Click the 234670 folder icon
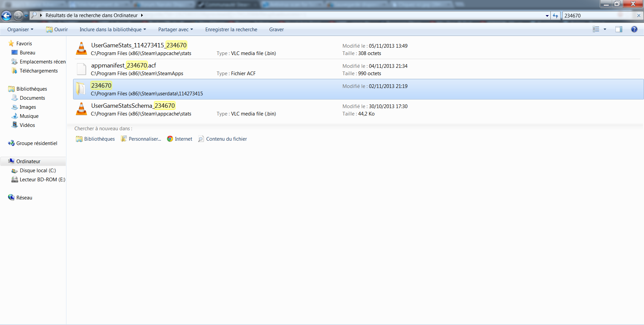Image resolution: width=644 pixels, height=325 pixels. (x=81, y=89)
